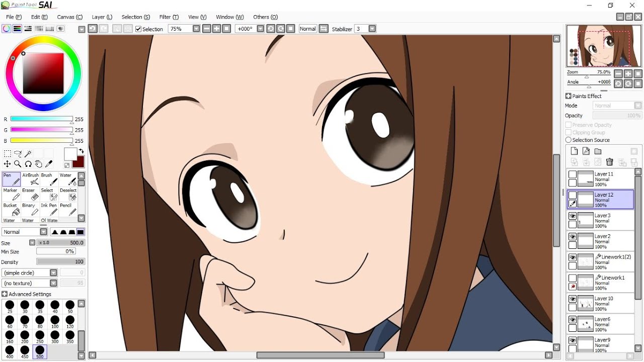Choose the Deselect brush tool
The width and height of the screenshot is (644, 362).
pyautogui.click(x=68, y=195)
